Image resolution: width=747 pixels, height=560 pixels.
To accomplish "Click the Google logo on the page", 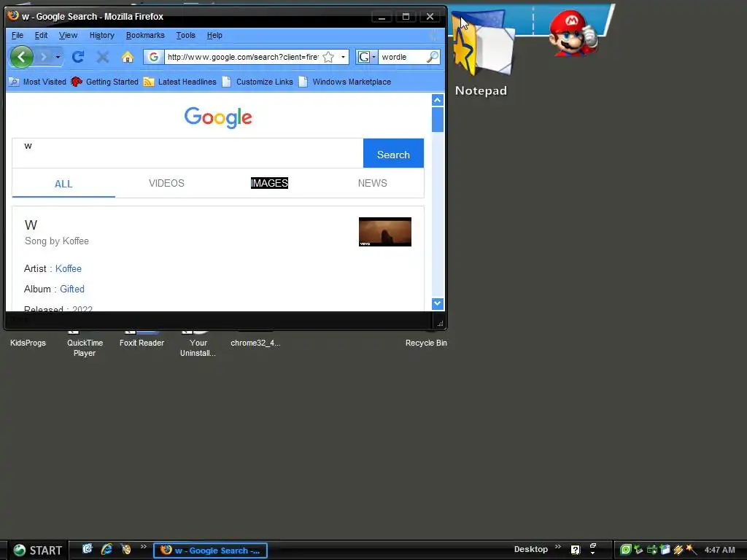I will (x=218, y=117).
